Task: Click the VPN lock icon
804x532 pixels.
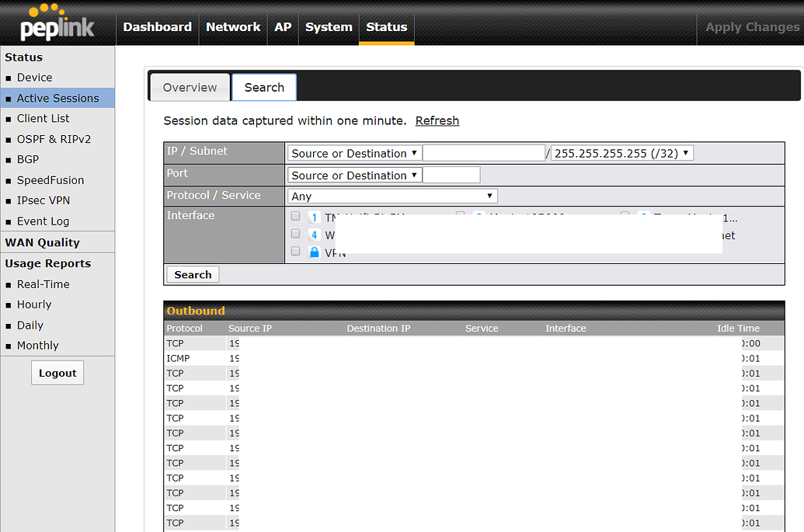Action: click(x=314, y=252)
